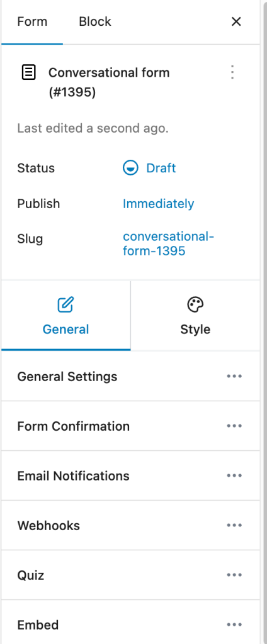Image resolution: width=267 pixels, height=644 pixels.
Task: Switch to the Block tab
Action: [95, 21]
